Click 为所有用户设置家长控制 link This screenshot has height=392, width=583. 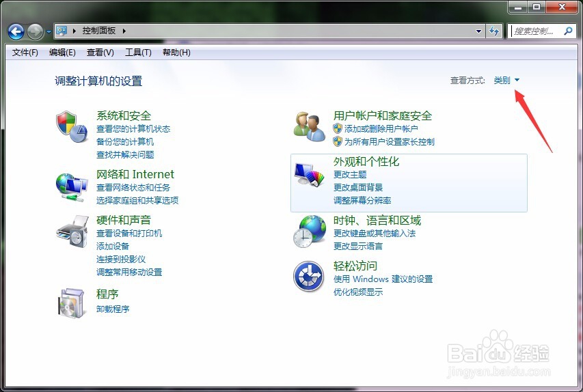tap(390, 141)
